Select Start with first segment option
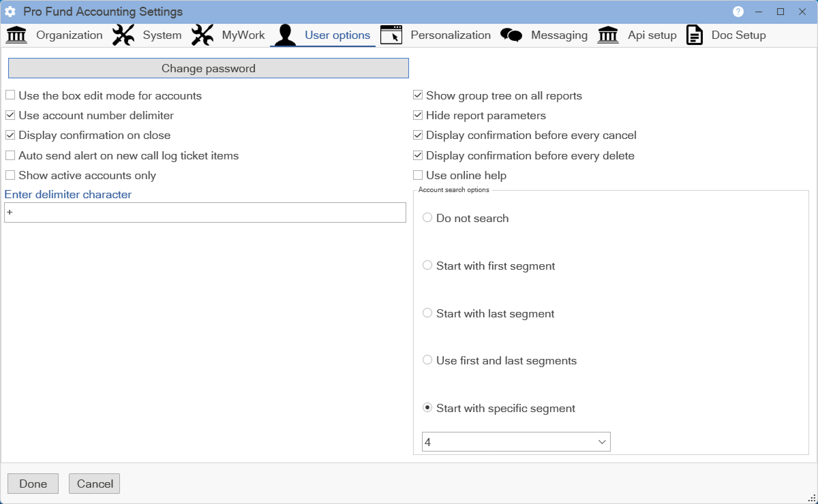The image size is (818, 504). (x=427, y=265)
